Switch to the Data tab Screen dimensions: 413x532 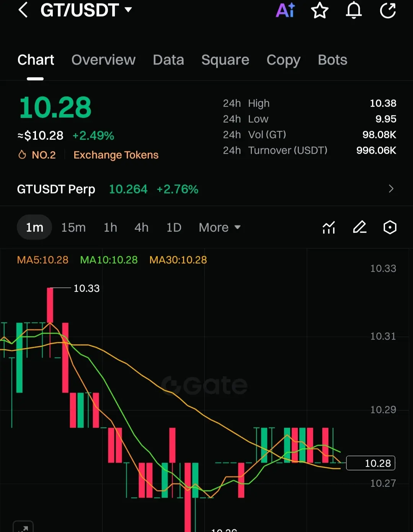[168, 60]
